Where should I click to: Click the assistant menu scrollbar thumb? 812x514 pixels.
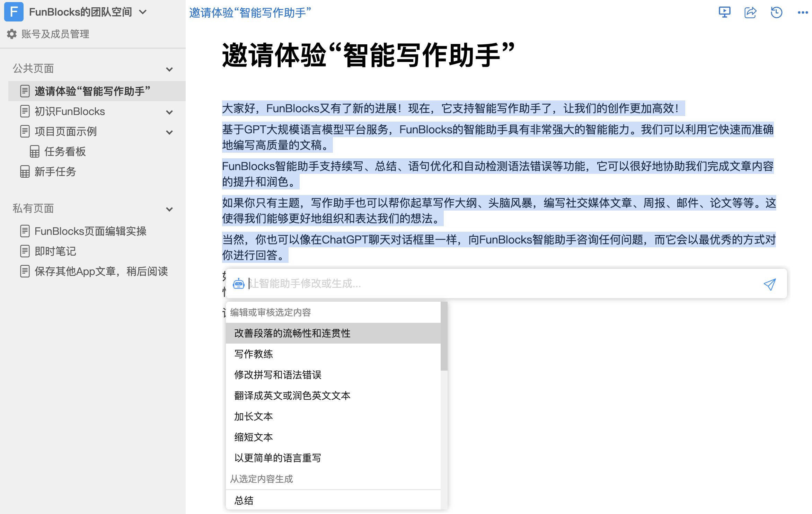444,336
